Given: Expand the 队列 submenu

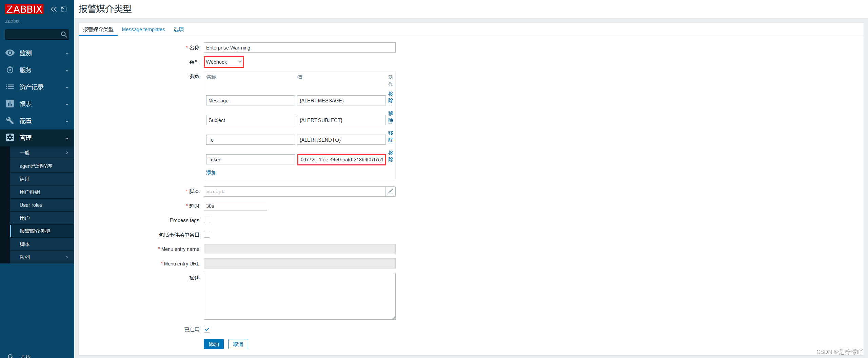Looking at the screenshot, I should [x=42, y=257].
